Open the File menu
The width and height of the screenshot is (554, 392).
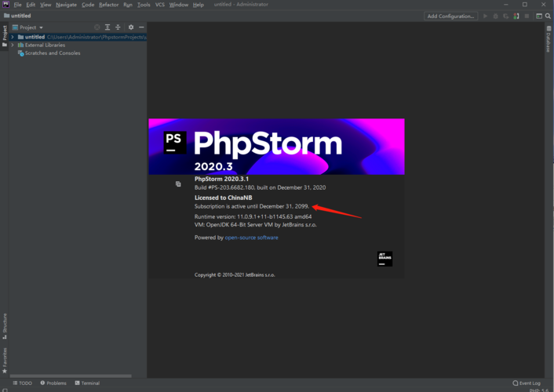click(x=18, y=5)
